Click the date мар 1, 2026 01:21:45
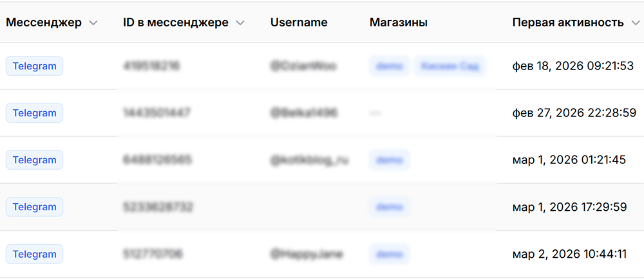The height and width of the screenshot is (279, 644). coord(569,160)
